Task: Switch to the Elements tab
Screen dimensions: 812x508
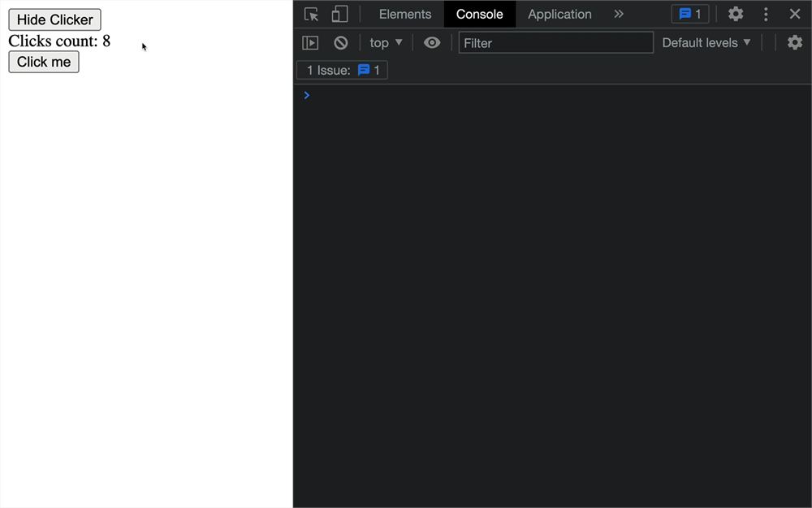Action: pyautogui.click(x=405, y=14)
